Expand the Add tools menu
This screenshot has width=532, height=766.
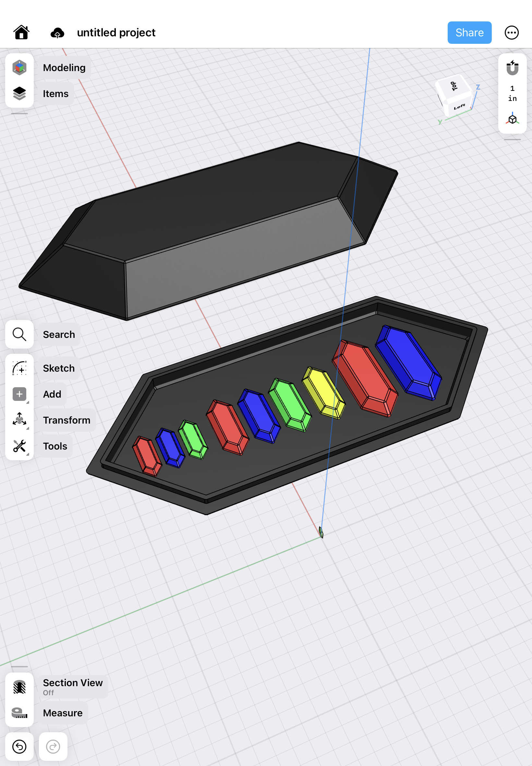[19, 394]
